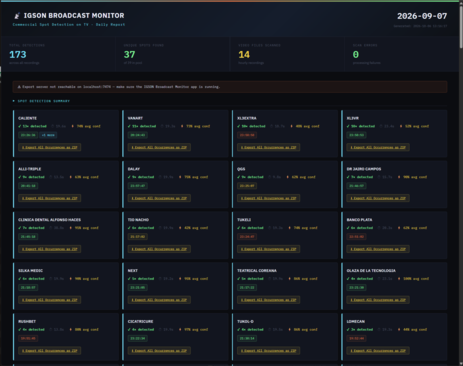This screenshot has width=463, height=366.
Task: Open the red timestamp chip in XL3EXTRA card
Action: (247, 135)
